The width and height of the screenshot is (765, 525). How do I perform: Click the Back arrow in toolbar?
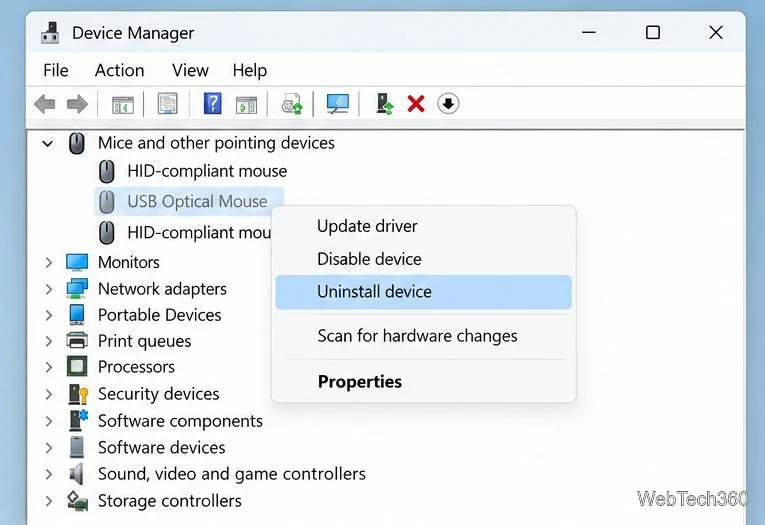coord(45,104)
